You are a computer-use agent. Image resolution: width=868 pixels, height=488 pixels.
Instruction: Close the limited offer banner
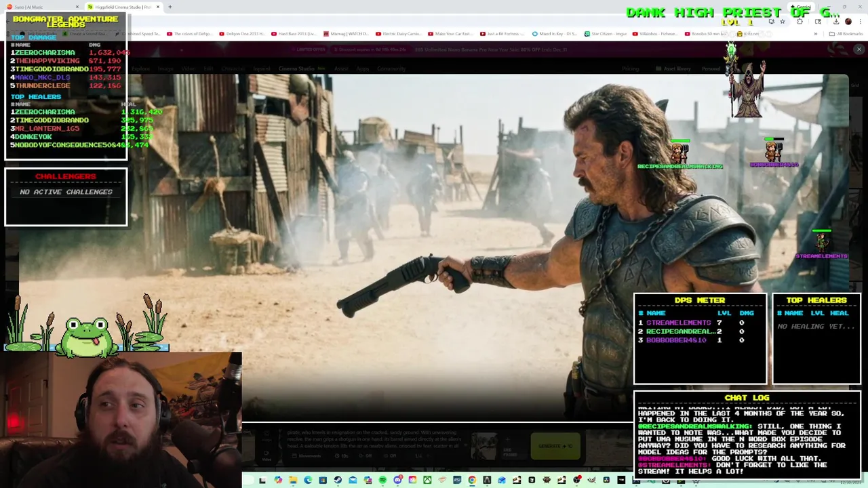point(859,49)
